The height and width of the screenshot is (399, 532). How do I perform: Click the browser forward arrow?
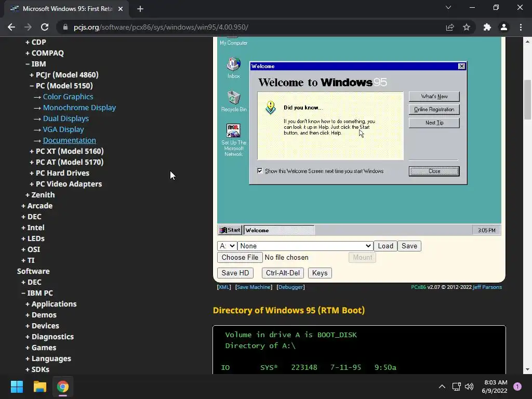click(x=28, y=27)
